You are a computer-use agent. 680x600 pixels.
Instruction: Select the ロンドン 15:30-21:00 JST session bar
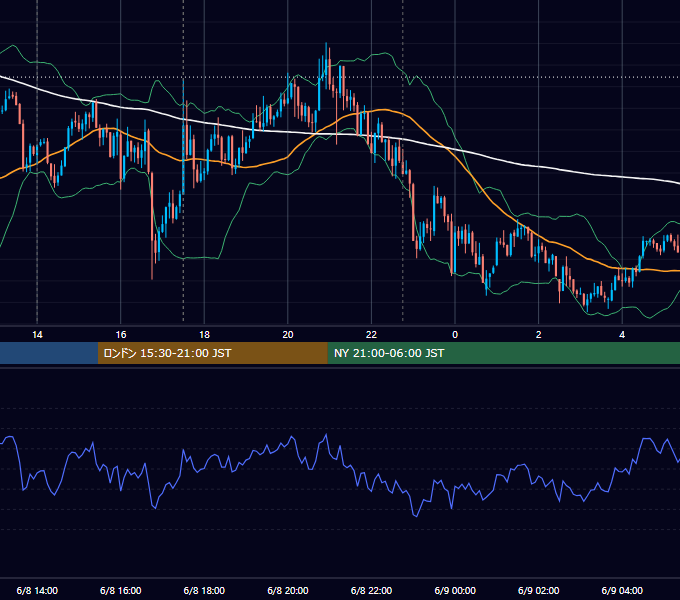tap(212, 353)
